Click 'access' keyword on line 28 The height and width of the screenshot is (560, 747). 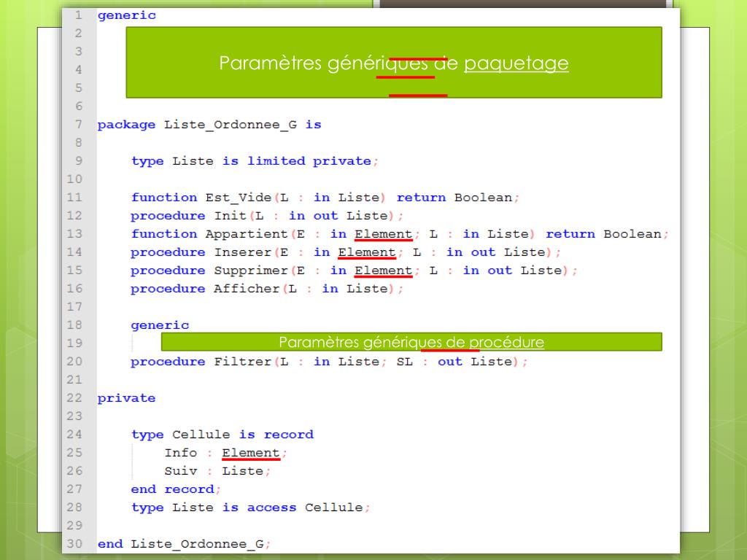(x=271, y=507)
